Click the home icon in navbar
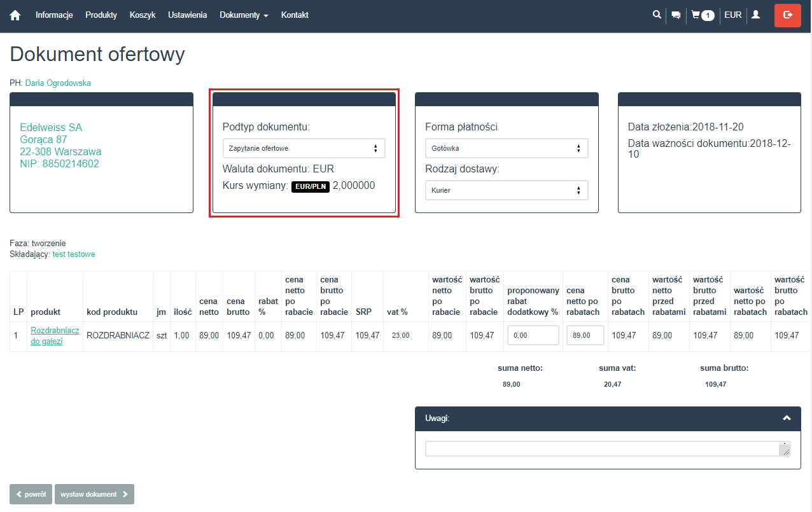The width and height of the screenshot is (812, 512). (x=15, y=15)
